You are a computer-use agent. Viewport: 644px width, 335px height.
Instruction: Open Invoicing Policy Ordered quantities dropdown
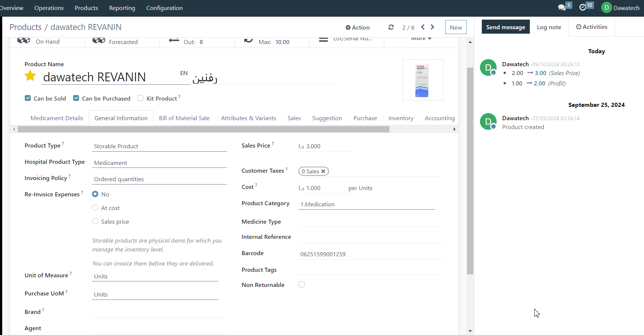pos(159,179)
